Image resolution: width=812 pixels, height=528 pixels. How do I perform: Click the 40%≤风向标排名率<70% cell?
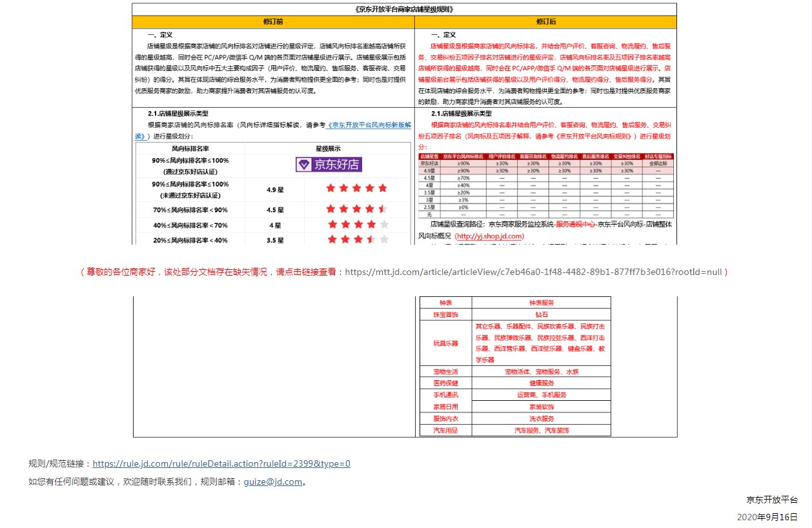pyautogui.click(x=190, y=225)
